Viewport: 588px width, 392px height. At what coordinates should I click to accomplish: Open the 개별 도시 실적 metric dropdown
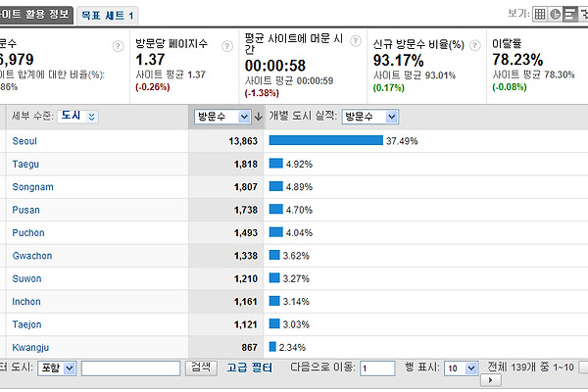click(369, 117)
